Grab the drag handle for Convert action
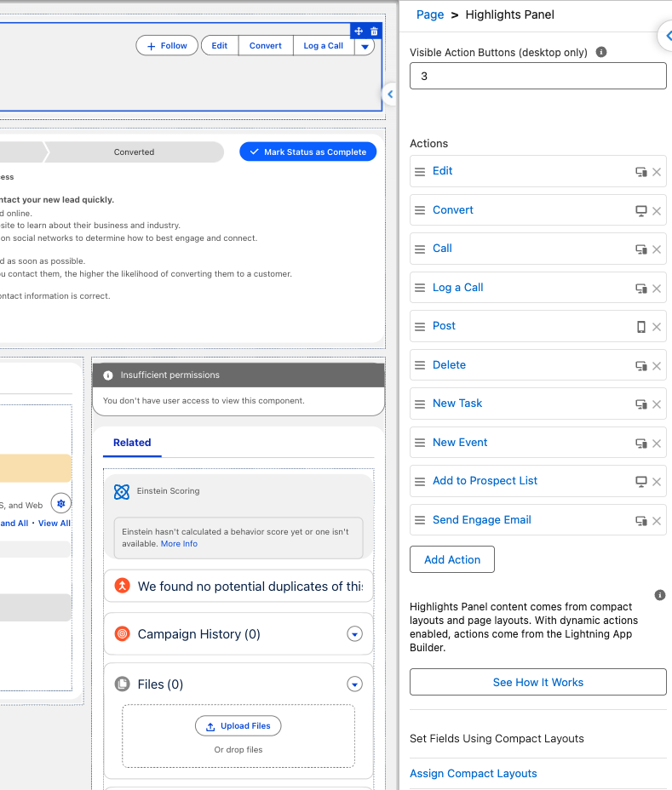Screen dimensions: 672x790 419,210
